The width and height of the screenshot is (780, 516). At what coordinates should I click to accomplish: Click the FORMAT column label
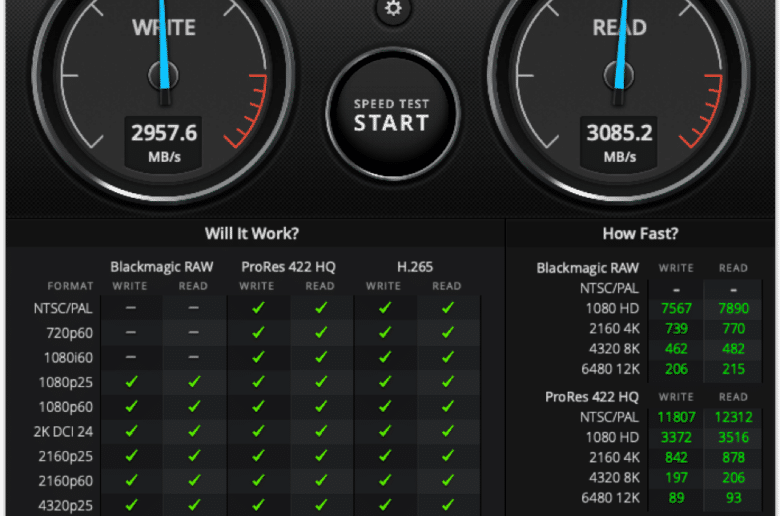point(70,286)
